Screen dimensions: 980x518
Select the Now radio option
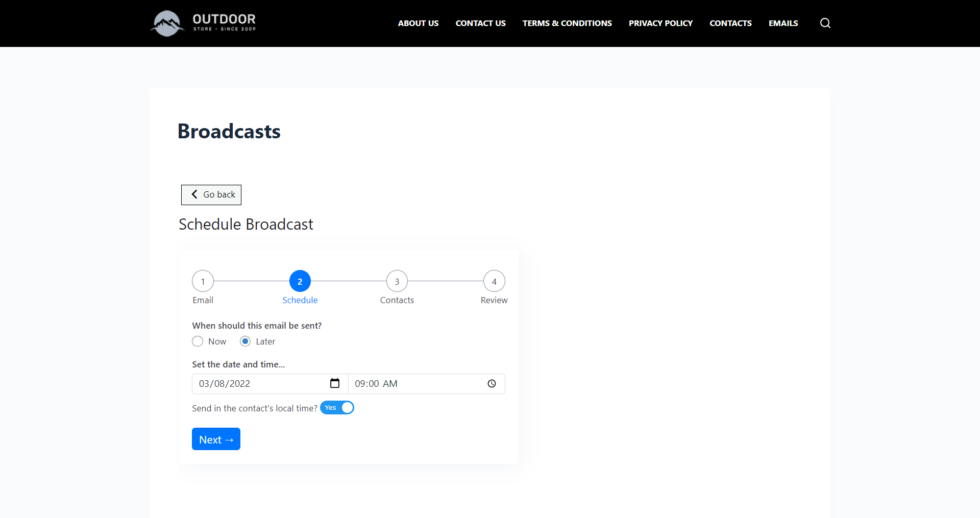coord(198,341)
